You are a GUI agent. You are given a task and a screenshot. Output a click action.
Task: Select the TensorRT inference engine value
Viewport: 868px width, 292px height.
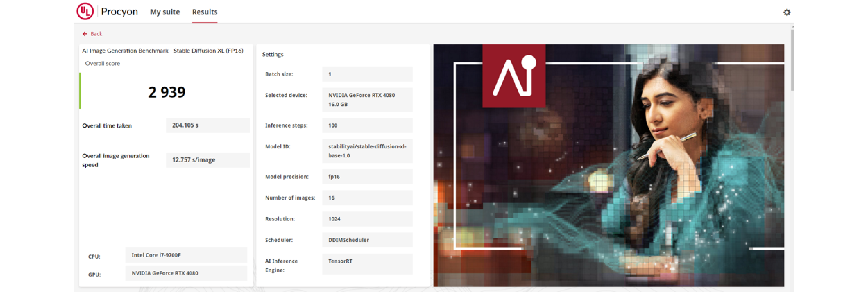click(367, 264)
